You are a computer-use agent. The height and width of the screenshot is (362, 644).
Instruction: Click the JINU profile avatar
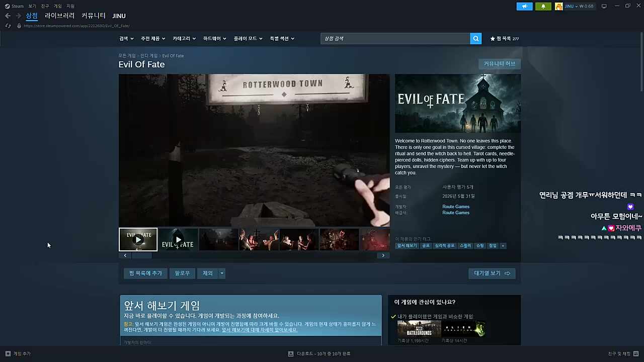click(559, 6)
